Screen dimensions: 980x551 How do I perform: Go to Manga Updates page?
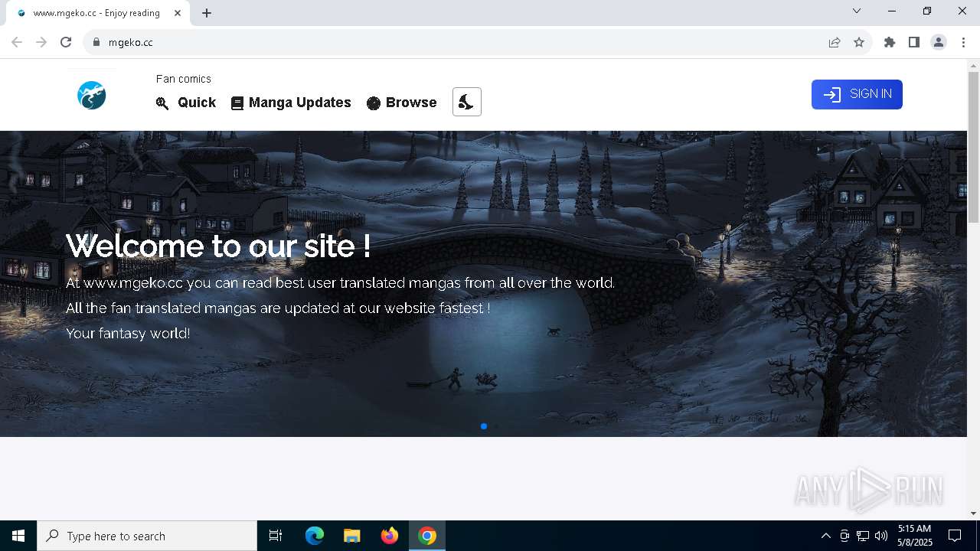click(x=291, y=103)
